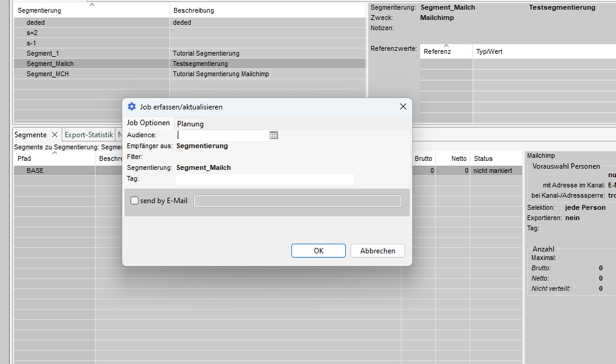This screenshot has width=616, height=364.
Task: Select the Segment_1 segmentation row
Action: tap(43, 53)
